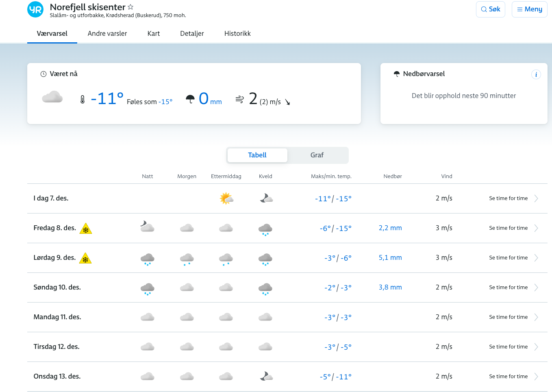Click the clock icon beside Været nå
This screenshot has height=392, width=552.
tap(43, 74)
